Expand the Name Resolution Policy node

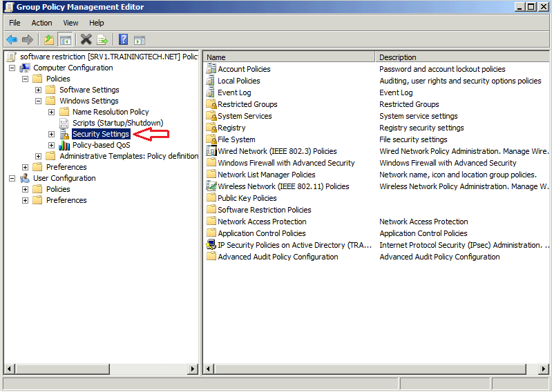[52, 112]
